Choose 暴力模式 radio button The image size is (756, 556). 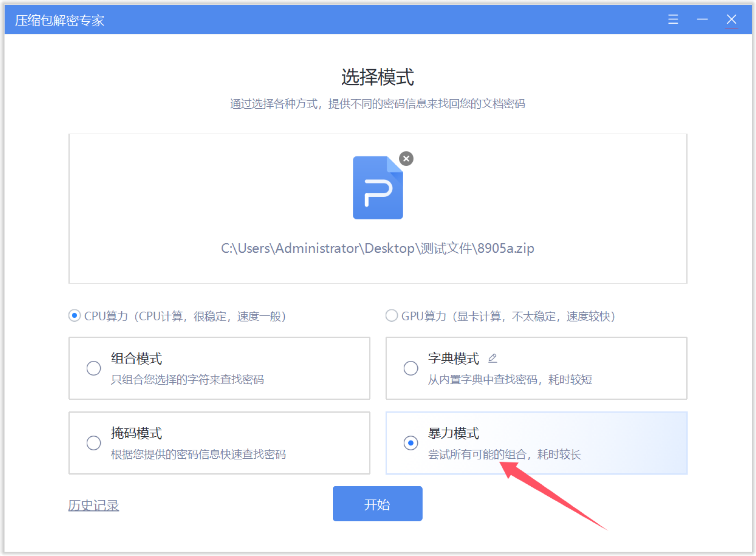tap(411, 443)
